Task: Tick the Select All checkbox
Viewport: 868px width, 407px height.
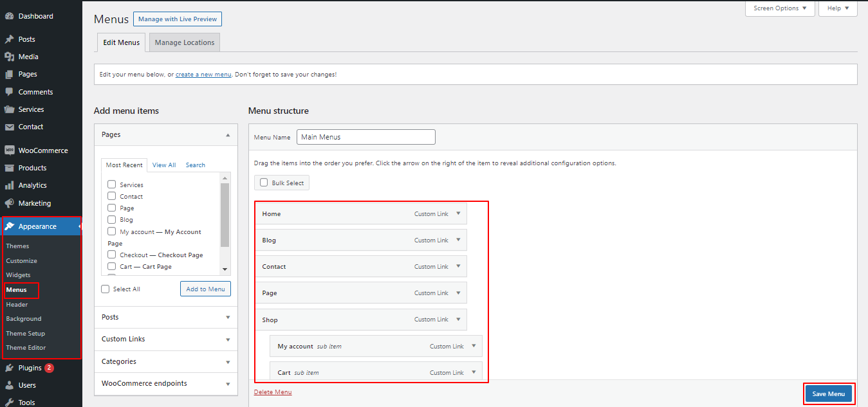Action: coord(106,289)
